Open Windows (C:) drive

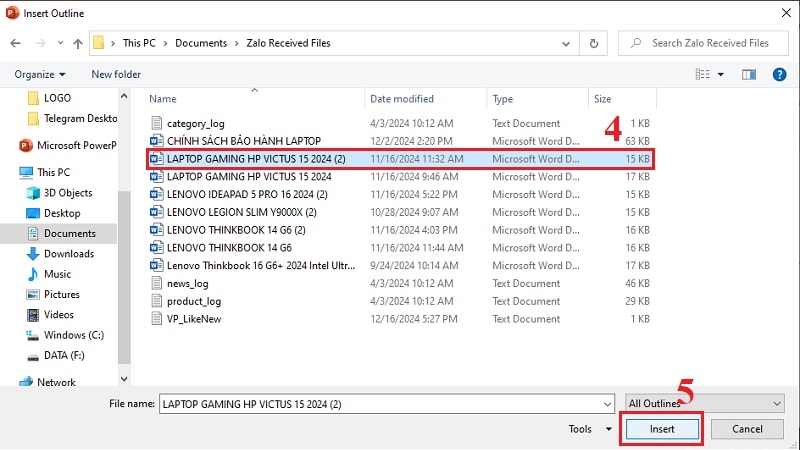(x=73, y=335)
